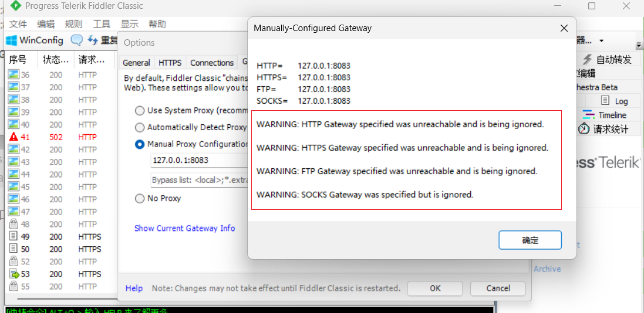Screen dimensions: 644x313
Task: Open the 规则 menu
Action: point(73,24)
